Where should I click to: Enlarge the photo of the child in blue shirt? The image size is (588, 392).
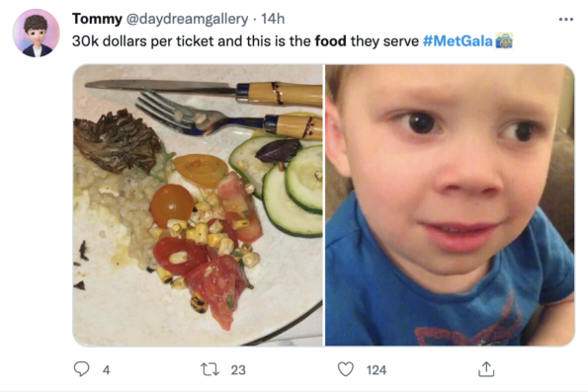point(450,205)
